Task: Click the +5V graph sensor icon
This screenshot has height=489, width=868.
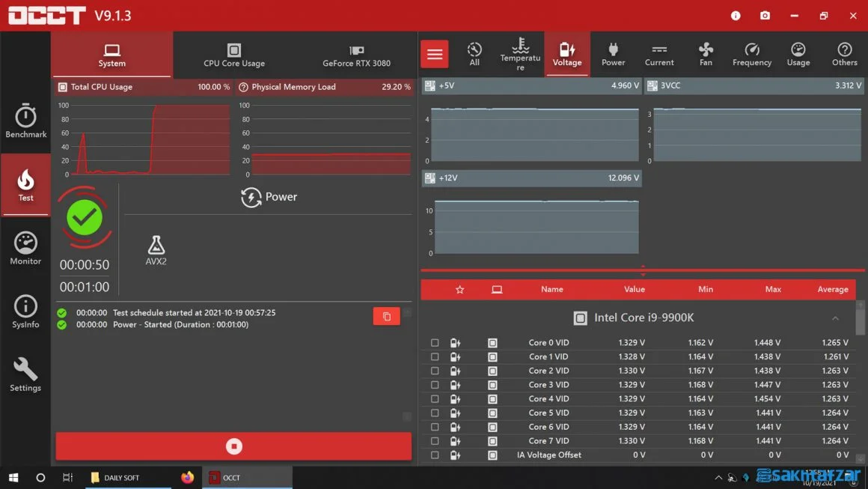Action: coord(430,86)
